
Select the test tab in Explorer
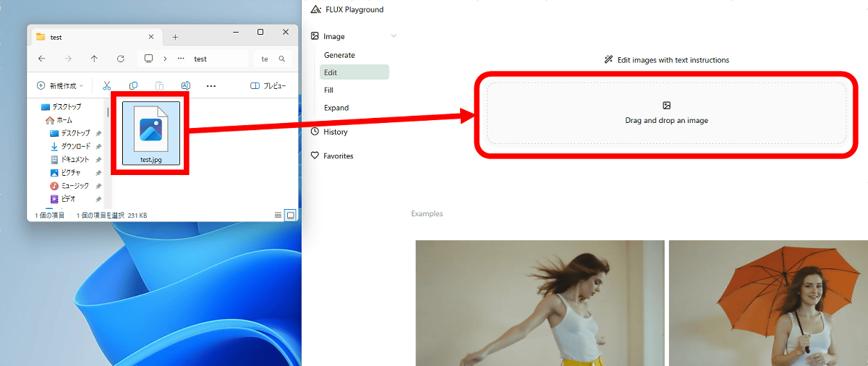96,37
